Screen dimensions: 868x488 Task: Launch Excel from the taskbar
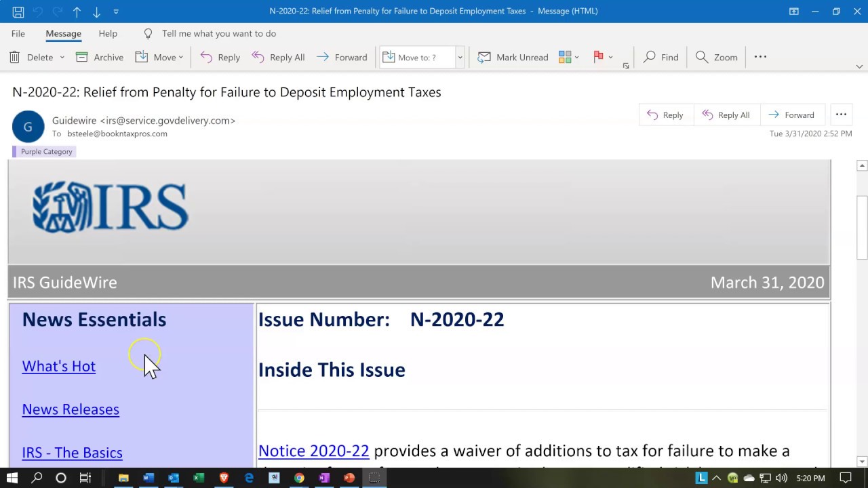click(199, 478)
